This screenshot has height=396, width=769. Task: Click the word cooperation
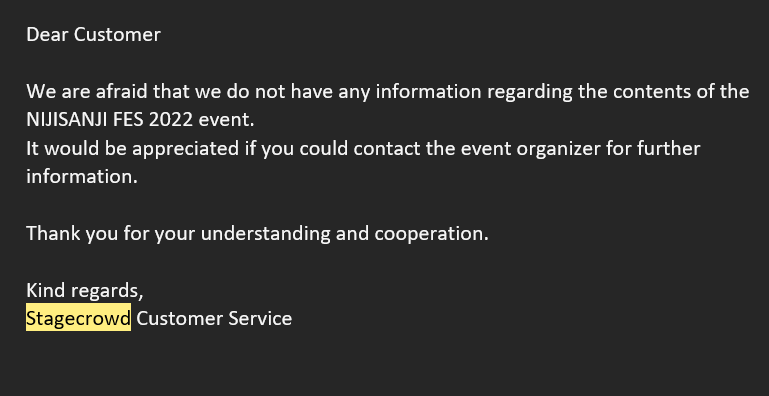431,234
